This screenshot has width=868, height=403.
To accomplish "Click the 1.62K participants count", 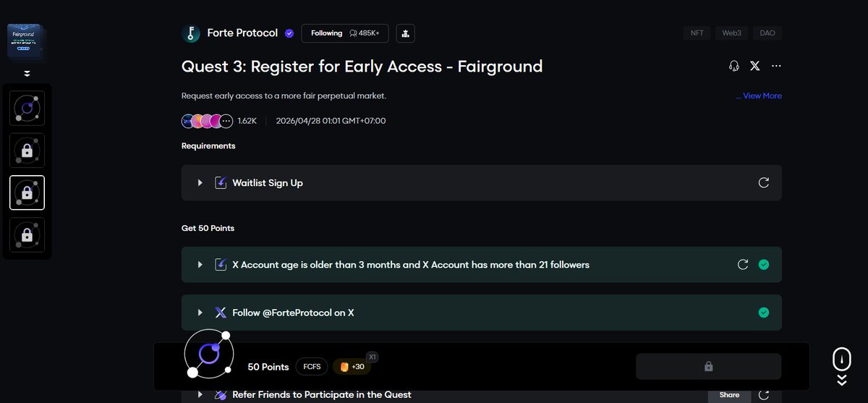I will [247, 121].
